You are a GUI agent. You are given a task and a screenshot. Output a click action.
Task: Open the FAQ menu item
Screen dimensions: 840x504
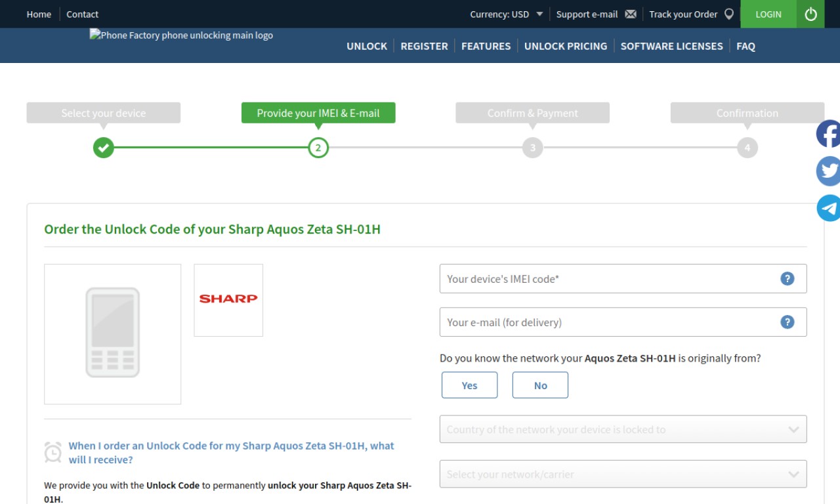745,46
